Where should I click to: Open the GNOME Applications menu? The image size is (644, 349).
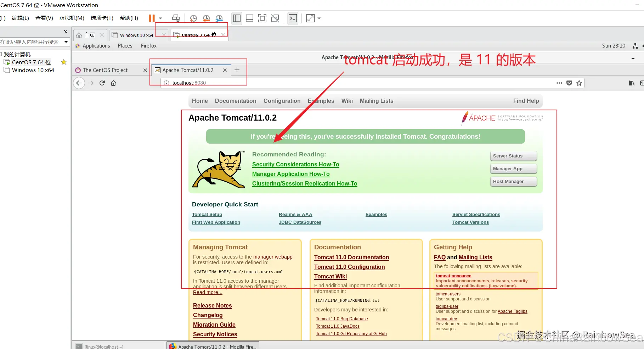point(96,46)
